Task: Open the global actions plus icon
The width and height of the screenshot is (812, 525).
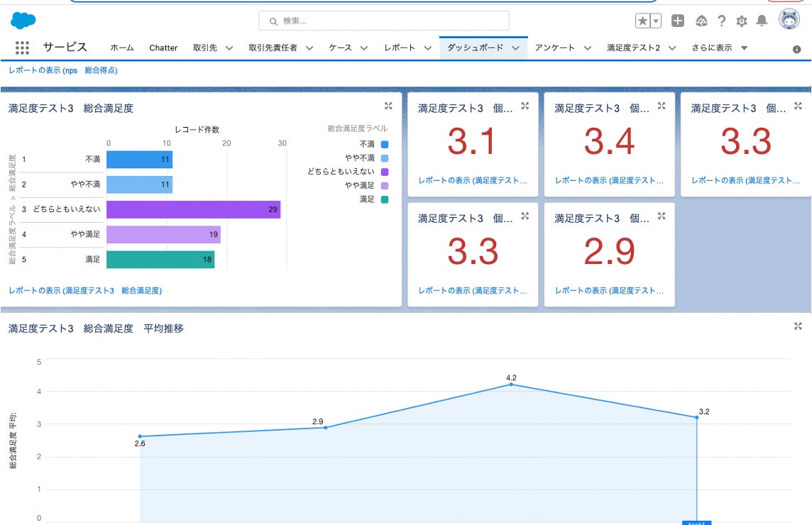Action: (x=678, y=21)
